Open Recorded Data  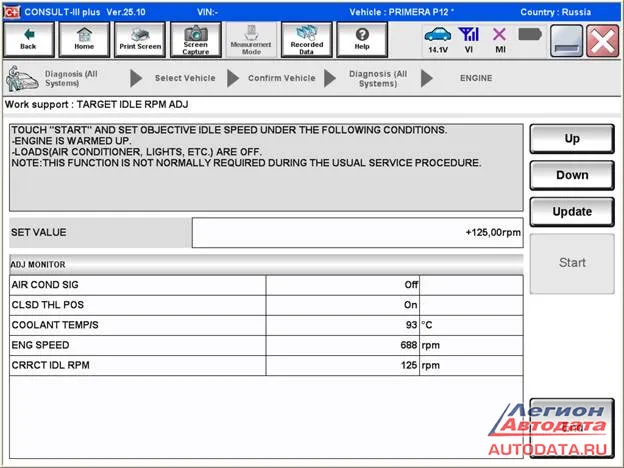[x=306, y=40]
